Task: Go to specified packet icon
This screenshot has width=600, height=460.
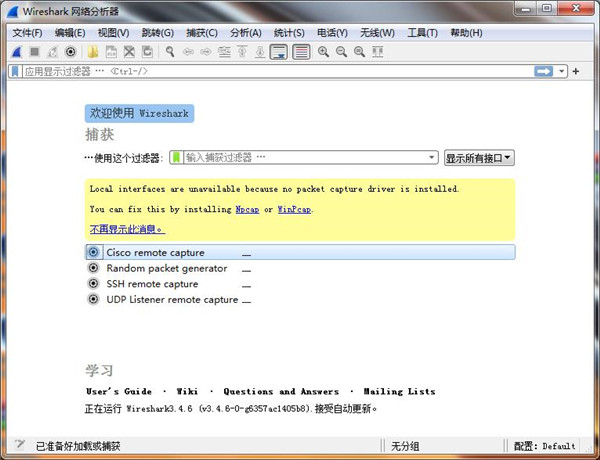Action: point(224,52)
